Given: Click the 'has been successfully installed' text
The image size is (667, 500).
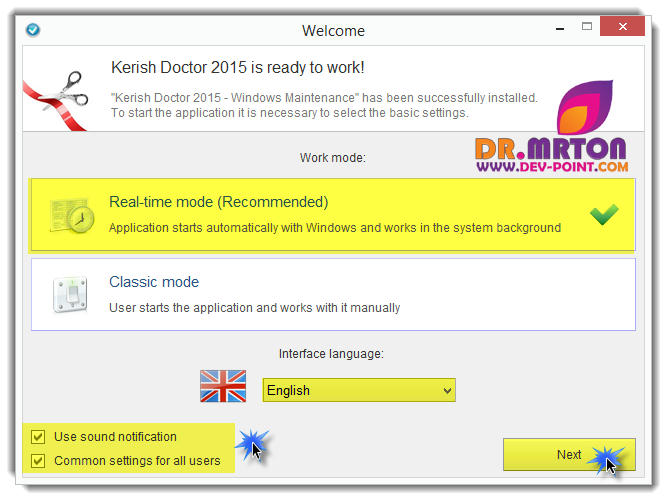Looking at the screenshot, I should click(450, 98).
